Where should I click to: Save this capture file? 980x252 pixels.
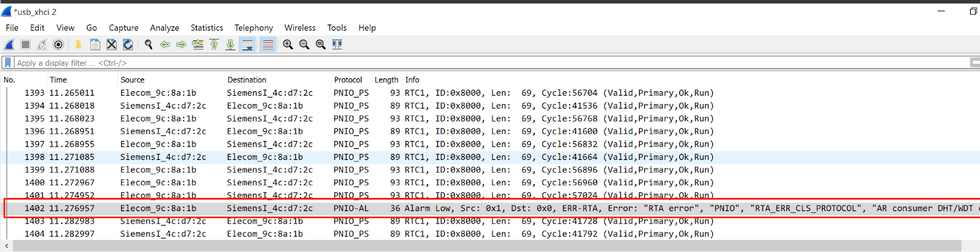pyautogui.click(x=95, y=44)
